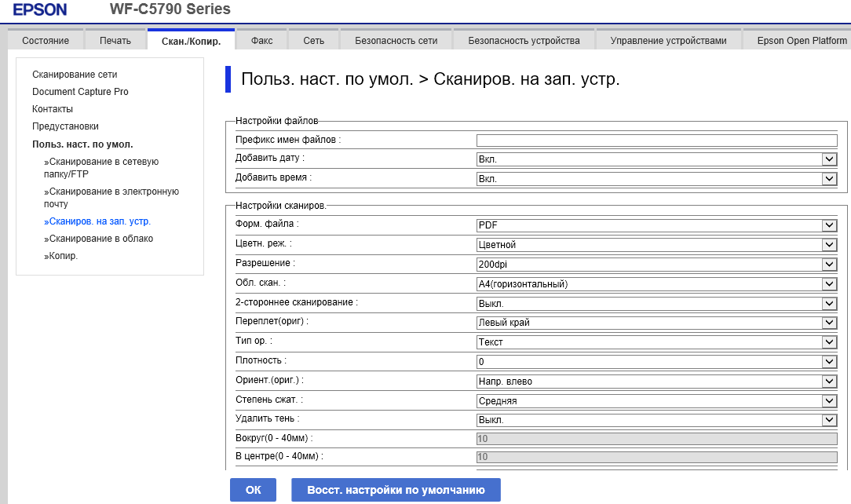This screenshot has width=851, height=504.
Task: Open the Цветн. реж. dropdown
Action: [x=656, y=245]
